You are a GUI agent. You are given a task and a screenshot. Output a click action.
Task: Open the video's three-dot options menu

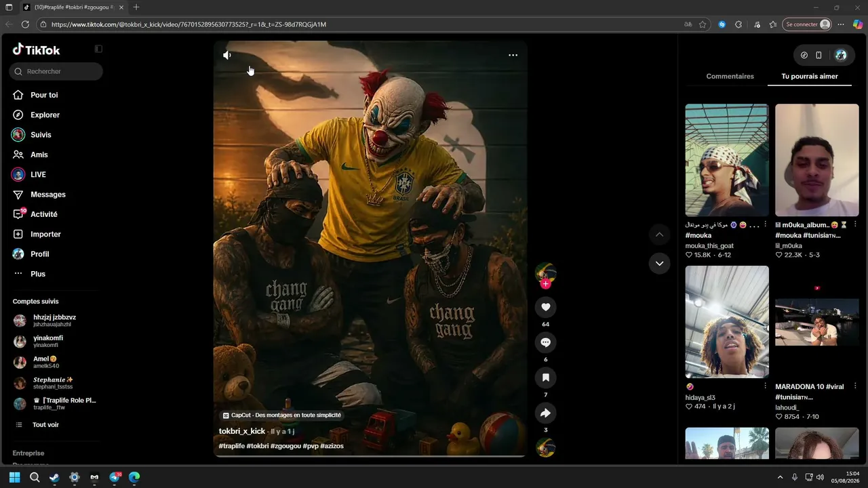(513, 56)
